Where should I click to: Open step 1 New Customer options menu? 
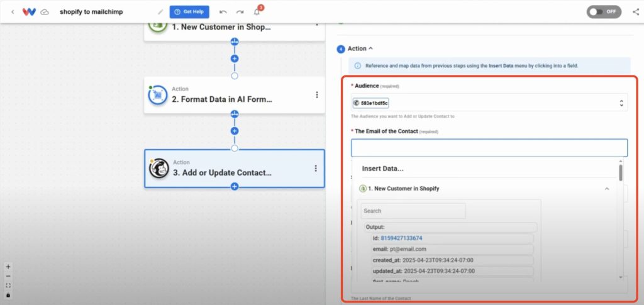(x=316, y=24)
